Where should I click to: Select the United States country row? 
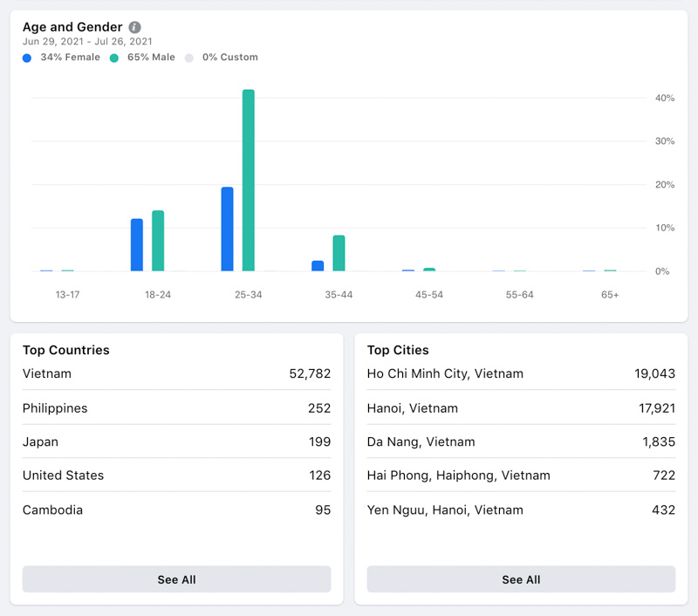[x=176, y=476]
